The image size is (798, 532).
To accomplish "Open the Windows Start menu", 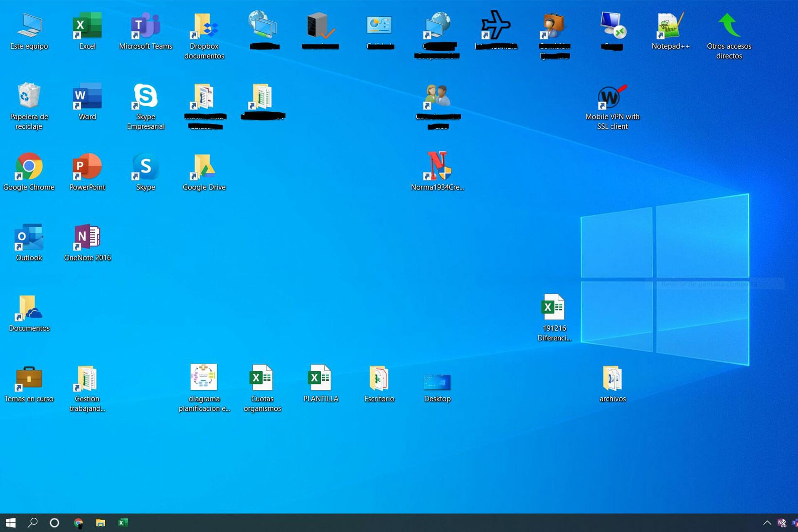I will pos(11,522).
